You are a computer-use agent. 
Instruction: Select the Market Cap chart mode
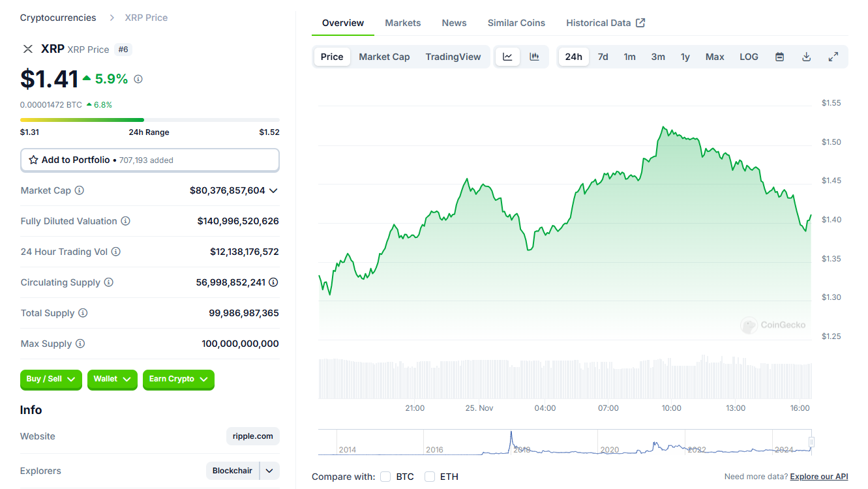(384, 57)
